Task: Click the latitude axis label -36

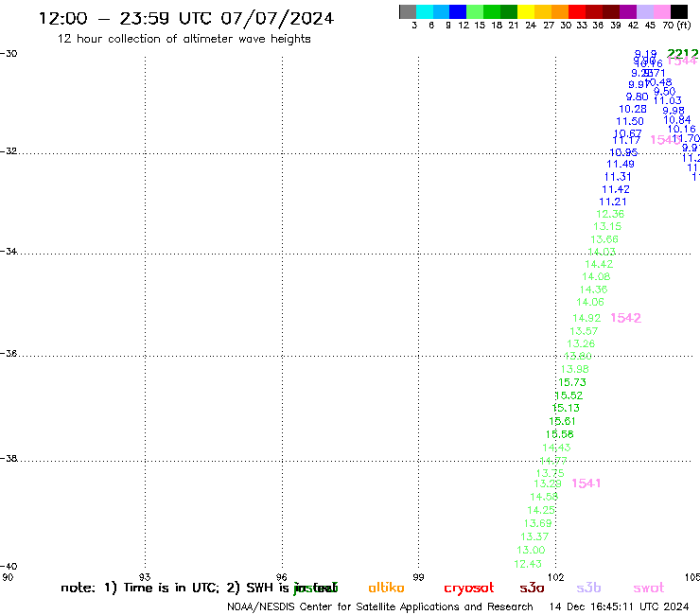Action: point(9,354)
